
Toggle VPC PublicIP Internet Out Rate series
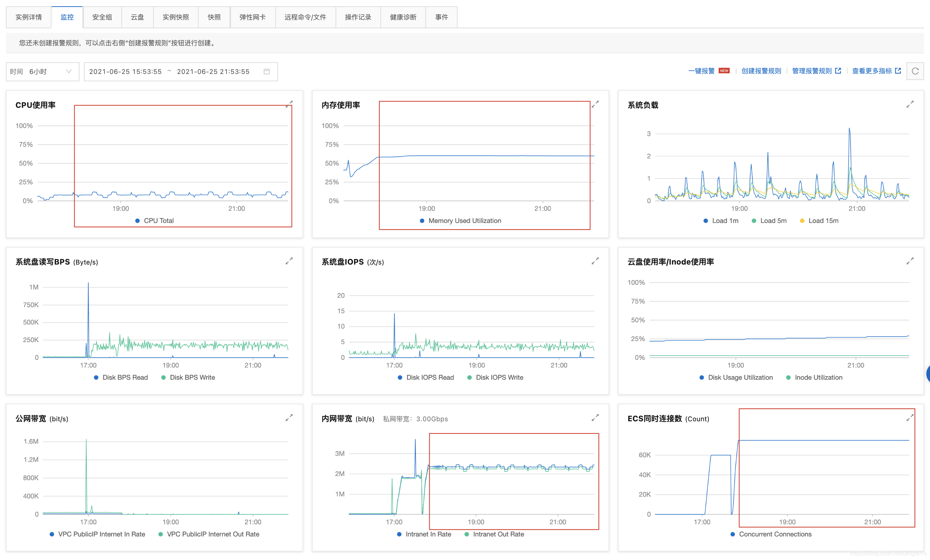point(209,534)
